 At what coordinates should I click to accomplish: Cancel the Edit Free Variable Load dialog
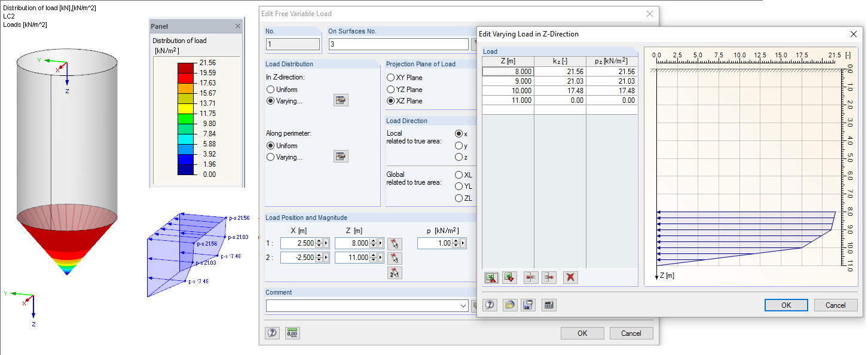(631, 333)
